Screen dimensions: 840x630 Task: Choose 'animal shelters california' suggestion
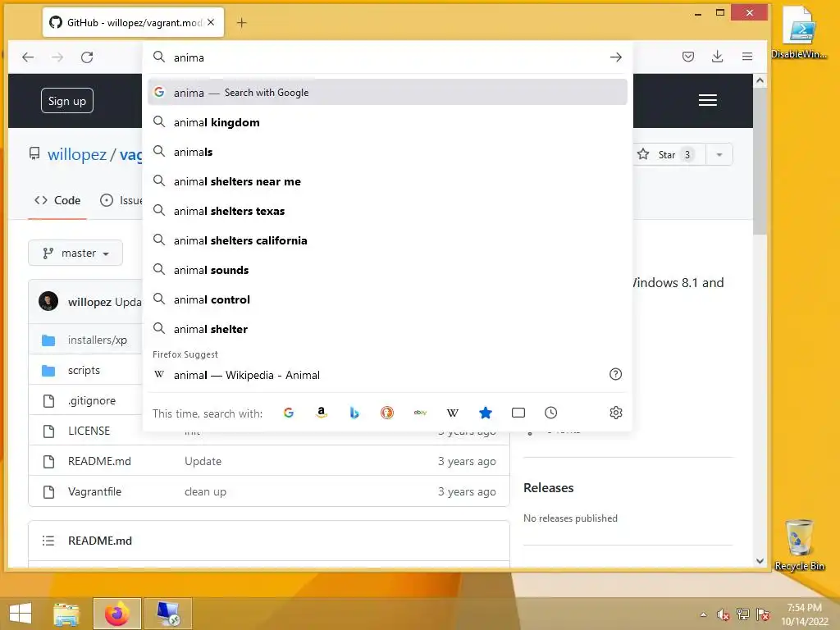tap(387, 240)
